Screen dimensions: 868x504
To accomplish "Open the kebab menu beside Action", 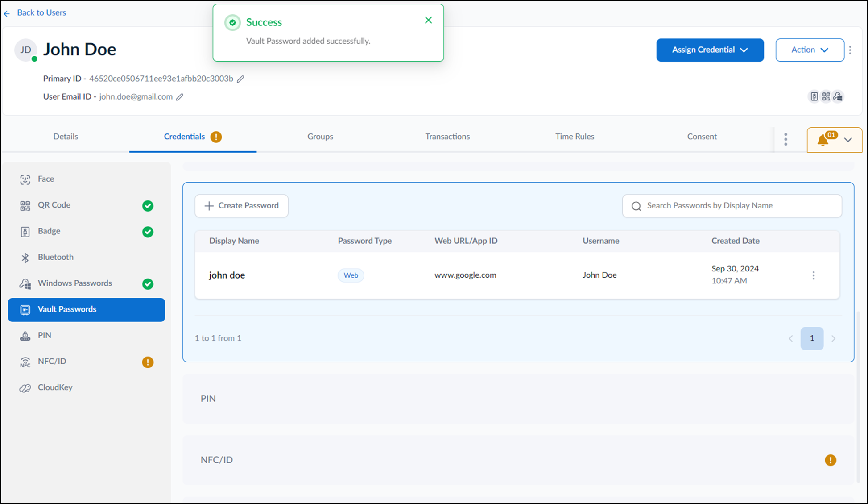I will pos(850,50).
